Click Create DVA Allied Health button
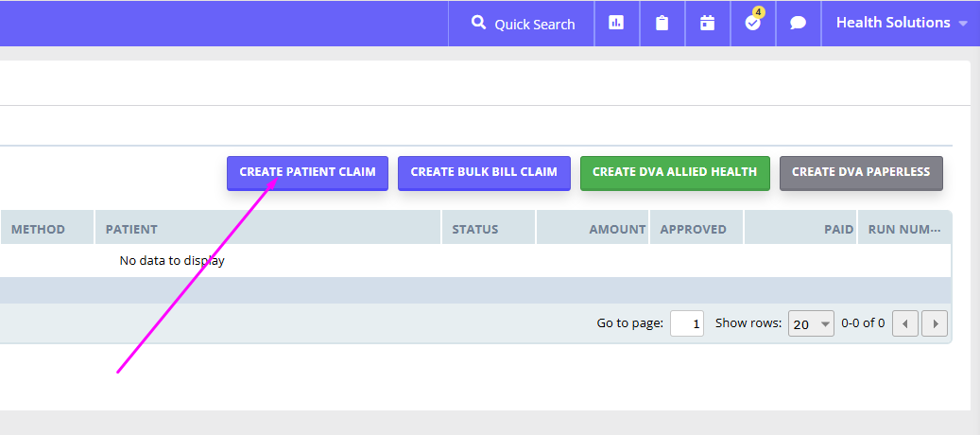Screen dimensions: 980x435 (675, 172)
